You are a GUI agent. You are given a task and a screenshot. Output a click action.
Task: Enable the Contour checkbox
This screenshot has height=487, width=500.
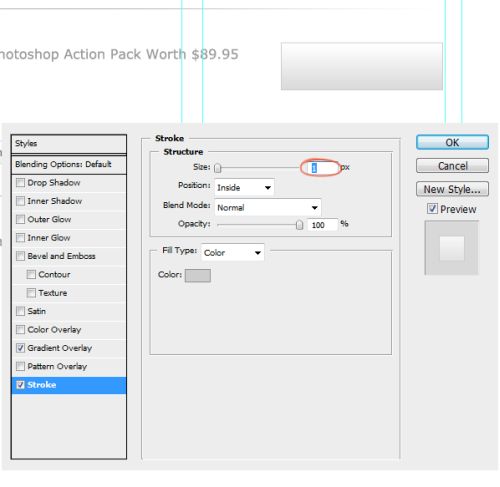[x=31, y=274]
